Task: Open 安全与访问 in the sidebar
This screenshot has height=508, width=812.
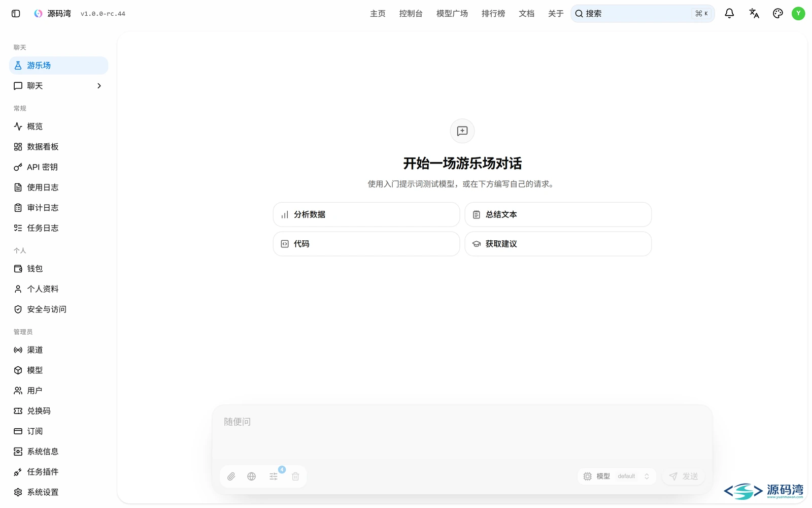Action: point(59,309)
